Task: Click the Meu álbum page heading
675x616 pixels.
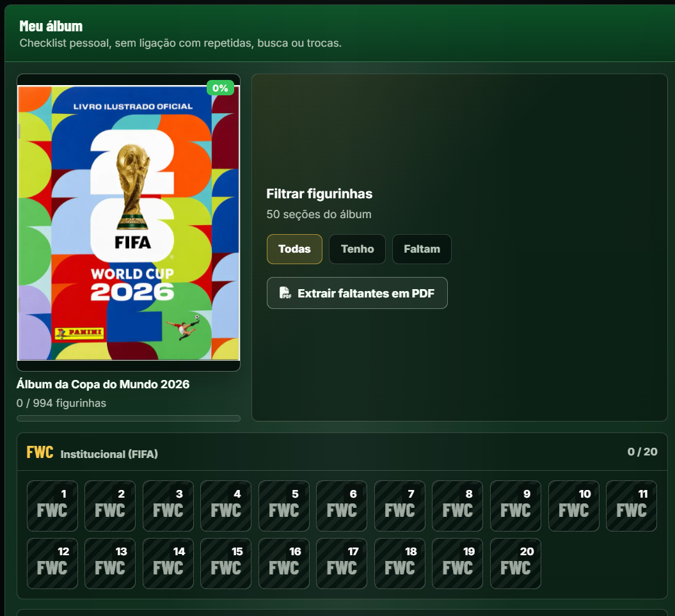Action: pyautogui.click(x=51, y=26)
